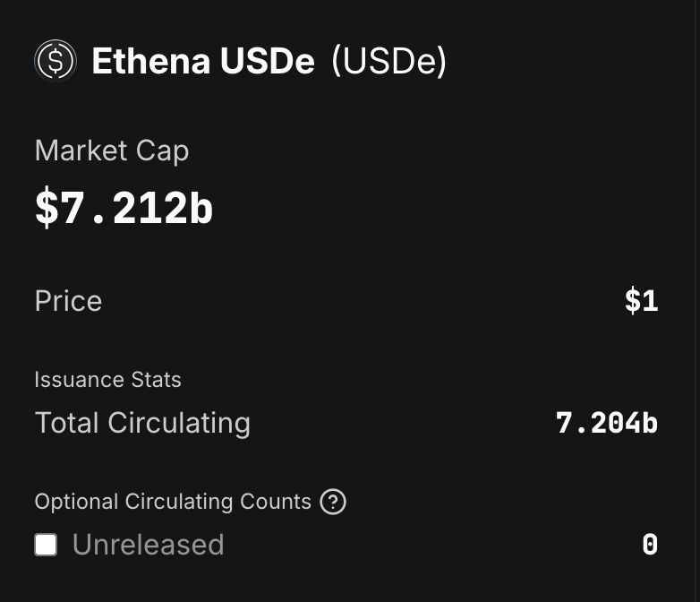700x602 pixels.
Task: Select the $1 price value
Action: [x=641, y=301]
